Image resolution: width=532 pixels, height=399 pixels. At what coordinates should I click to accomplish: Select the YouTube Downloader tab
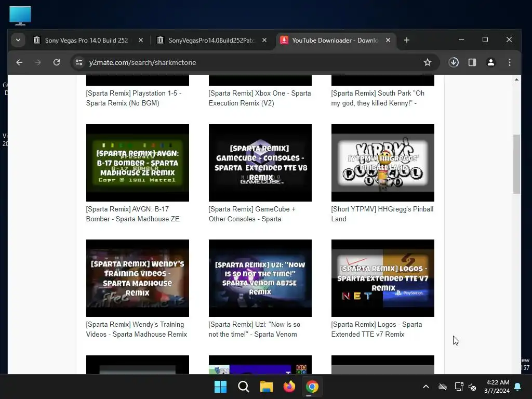pyautogui.click(x=335, y=41)
